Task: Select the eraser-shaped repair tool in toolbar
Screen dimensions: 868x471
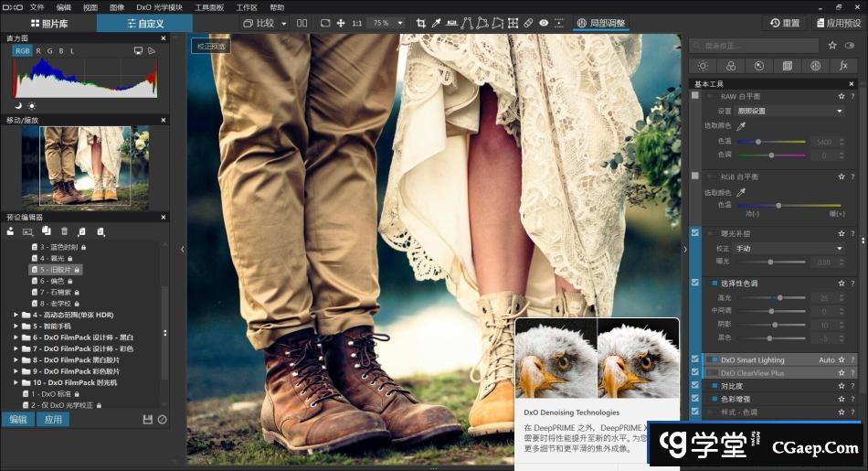Action: 528,23
